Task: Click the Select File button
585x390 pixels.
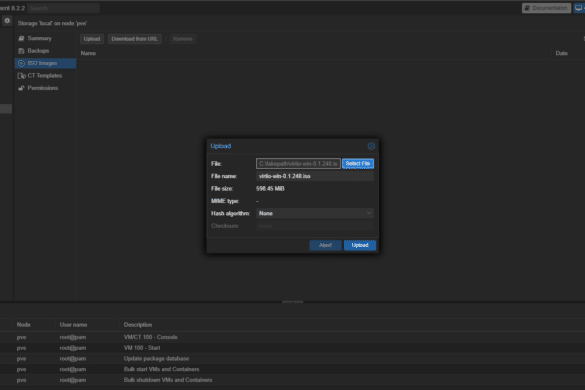Action: click(358, 163)
